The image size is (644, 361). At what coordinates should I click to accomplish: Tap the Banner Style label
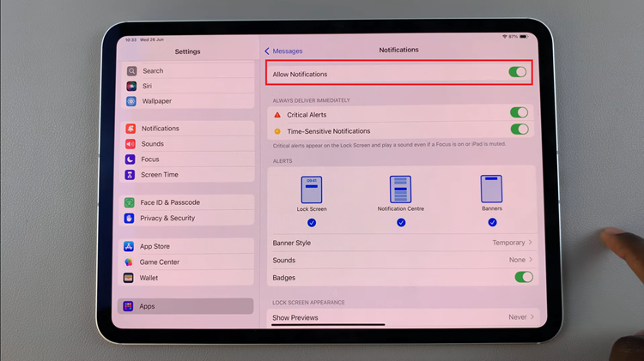pyautogui.click(x=292, y=243)
